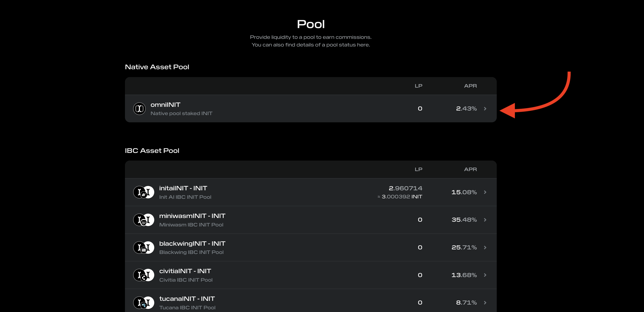
Task: Open initaiINIT pool using right chevron
Action: 485,192
